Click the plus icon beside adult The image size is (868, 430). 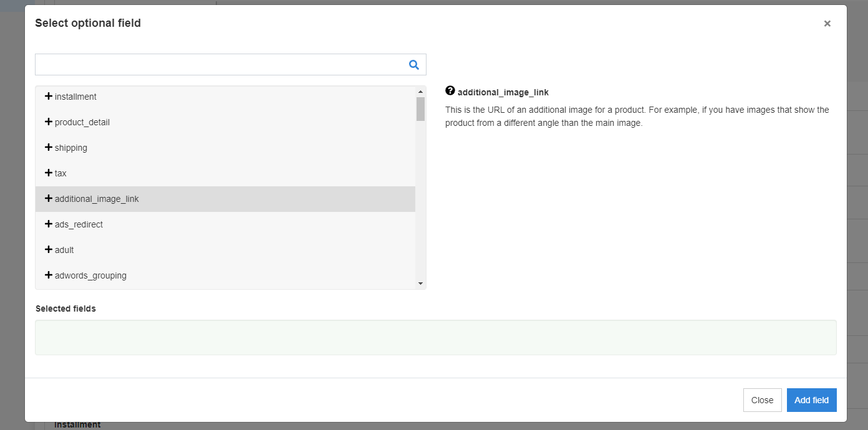tap(49, 249)
